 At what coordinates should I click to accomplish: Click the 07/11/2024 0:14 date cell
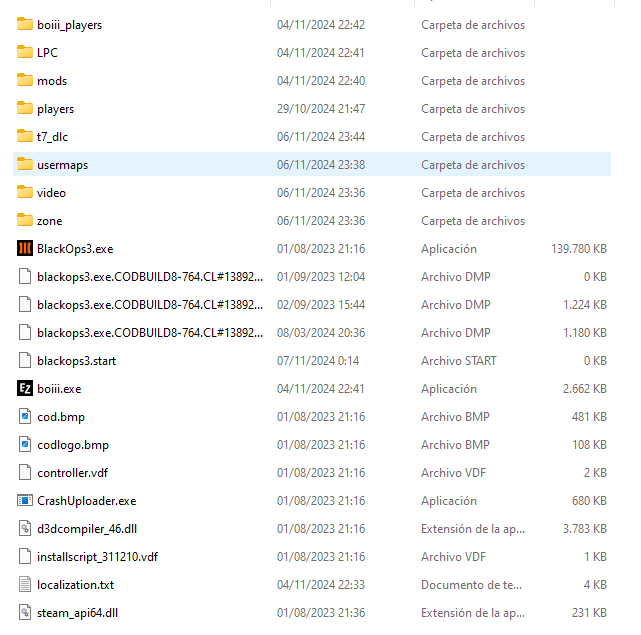[x=318, y=361]
